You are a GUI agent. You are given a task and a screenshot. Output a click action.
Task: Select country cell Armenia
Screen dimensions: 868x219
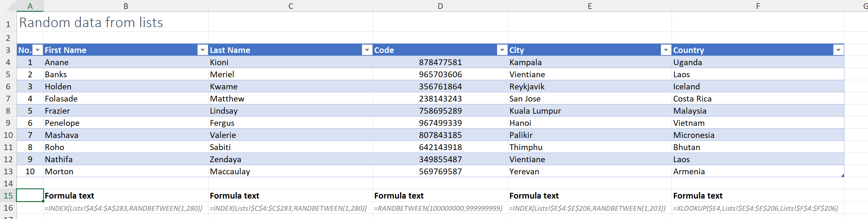click(758, 171)
